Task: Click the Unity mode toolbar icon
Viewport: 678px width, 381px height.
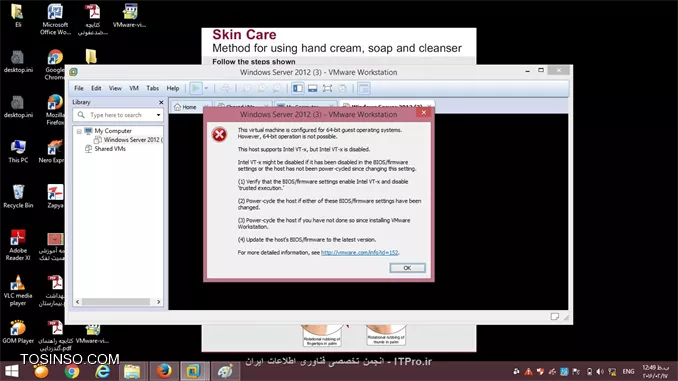Action: point(342,88)
